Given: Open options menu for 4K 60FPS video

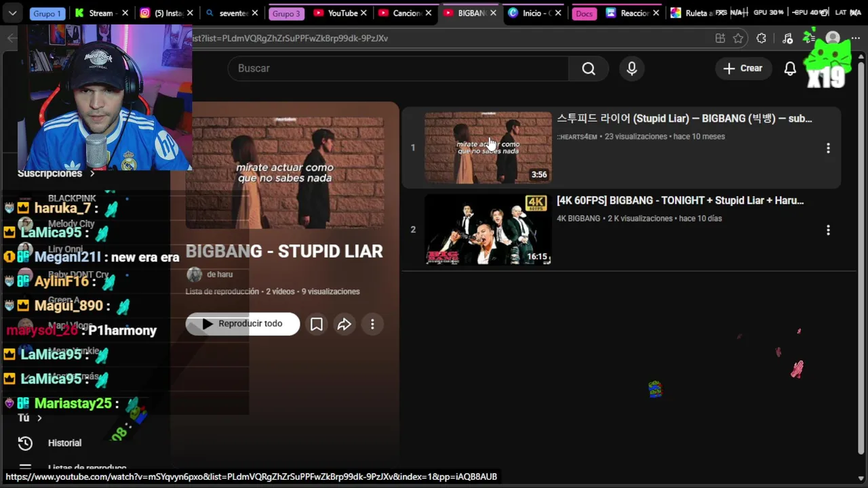Looking at the screenshot, I should click(828, 230).
